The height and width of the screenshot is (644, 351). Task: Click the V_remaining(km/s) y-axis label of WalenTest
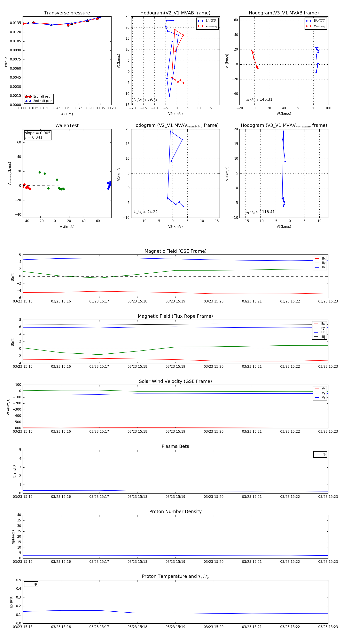(10, 173)
